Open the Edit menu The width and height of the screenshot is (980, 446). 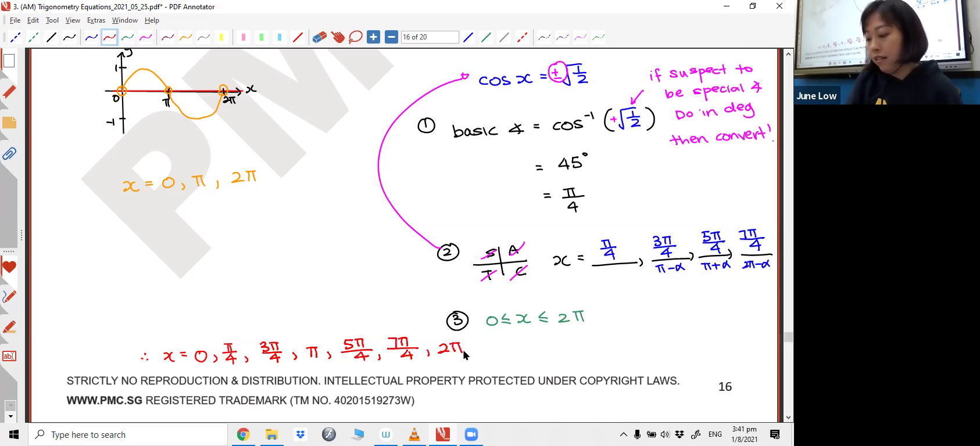coord(33,20)
